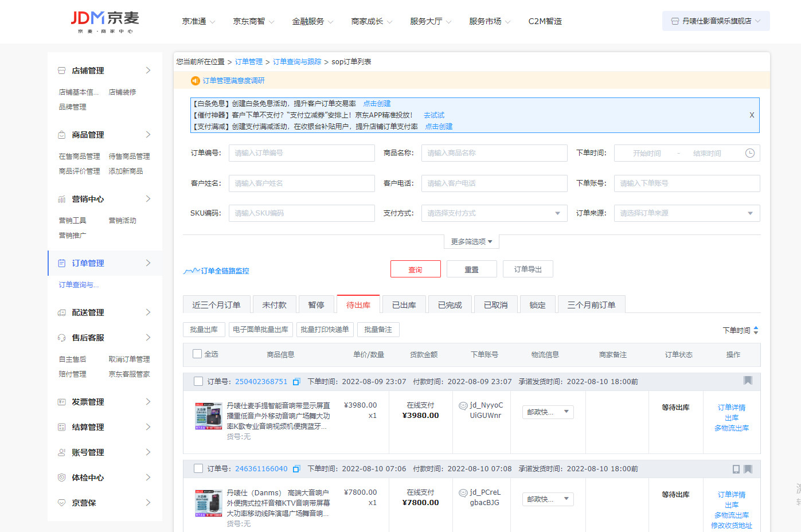Viewport: 801px width, 532px height.
Task: Open 邮政快 courier dropdown for order 250402368751
Action: [x=548, y=412]
